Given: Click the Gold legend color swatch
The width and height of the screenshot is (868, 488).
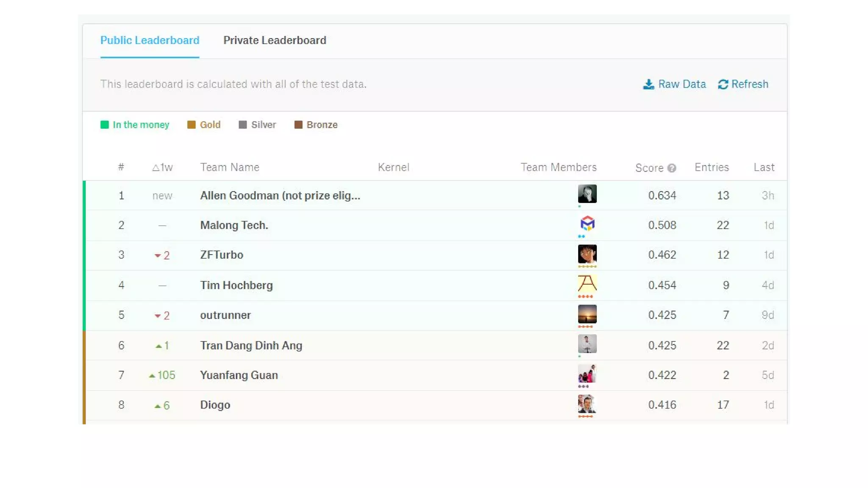Looking at the screenshot, I should 191,125.
